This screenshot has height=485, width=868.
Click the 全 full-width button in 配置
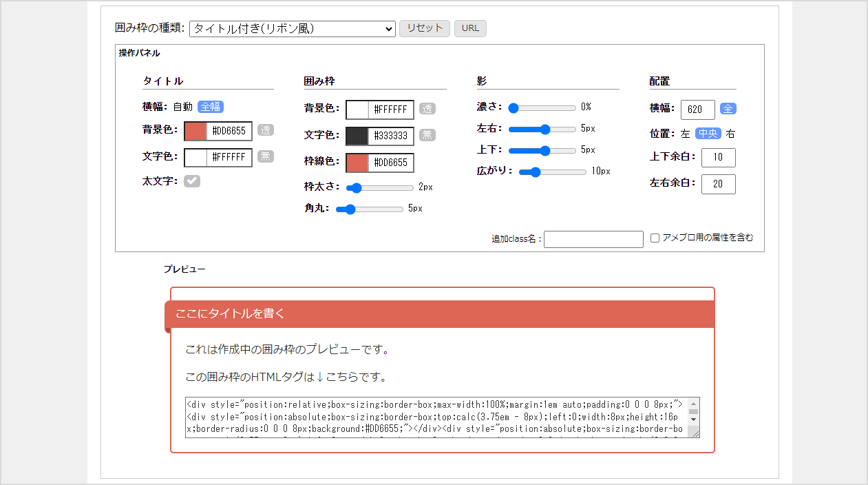pyautogui.click(x=728, y=109)
